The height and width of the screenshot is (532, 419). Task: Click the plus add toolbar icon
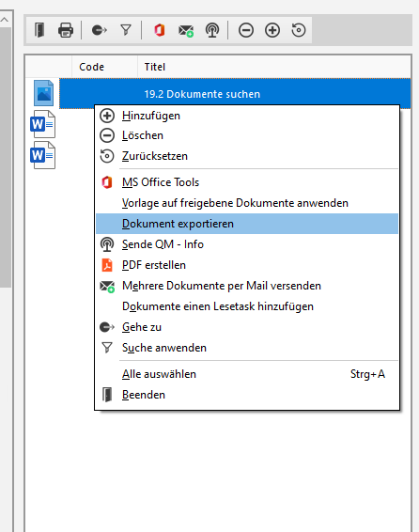[x=272, y=30]
